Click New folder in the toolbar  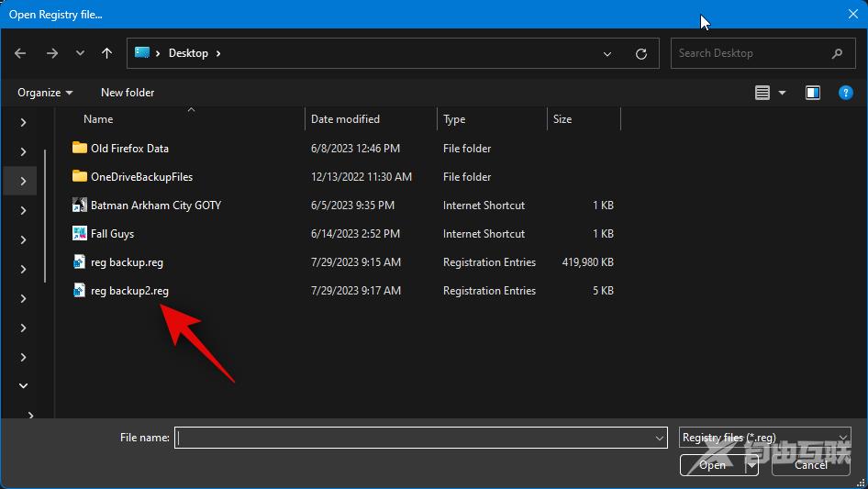[128, 93]
